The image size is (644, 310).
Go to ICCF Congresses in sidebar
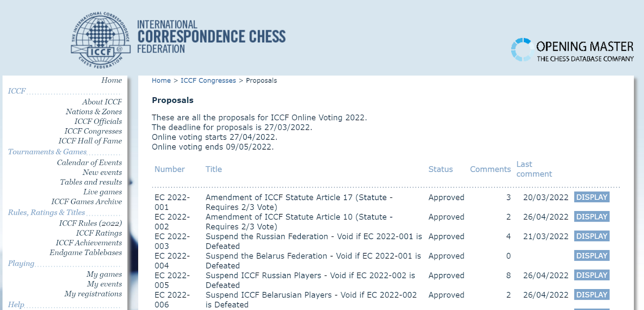coord(93,131)
